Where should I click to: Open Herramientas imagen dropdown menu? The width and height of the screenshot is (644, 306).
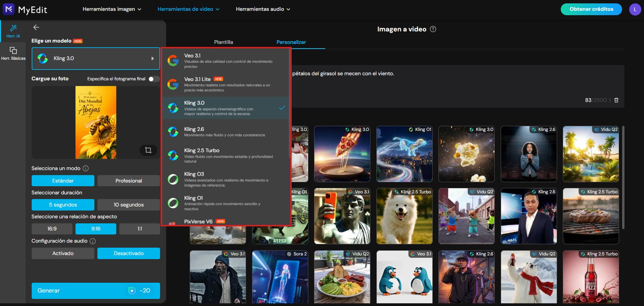[112, 9]
